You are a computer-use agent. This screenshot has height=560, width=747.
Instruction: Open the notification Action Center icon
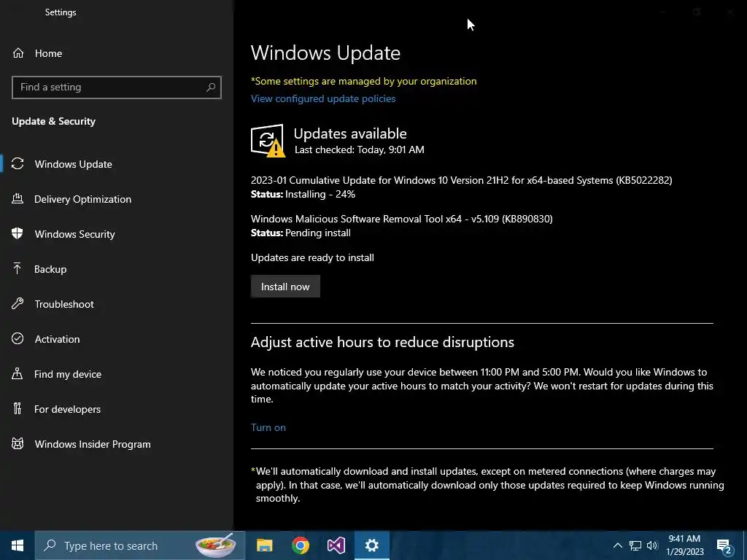(x=724, y=545)
